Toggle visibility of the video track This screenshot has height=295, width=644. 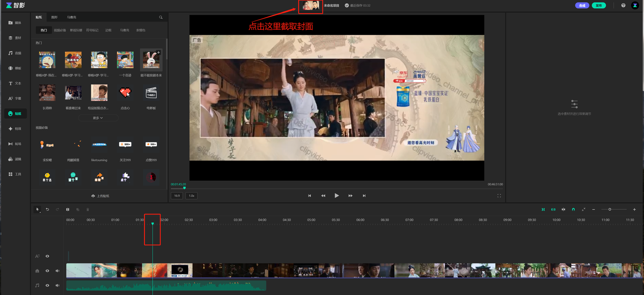click(47, 271)
